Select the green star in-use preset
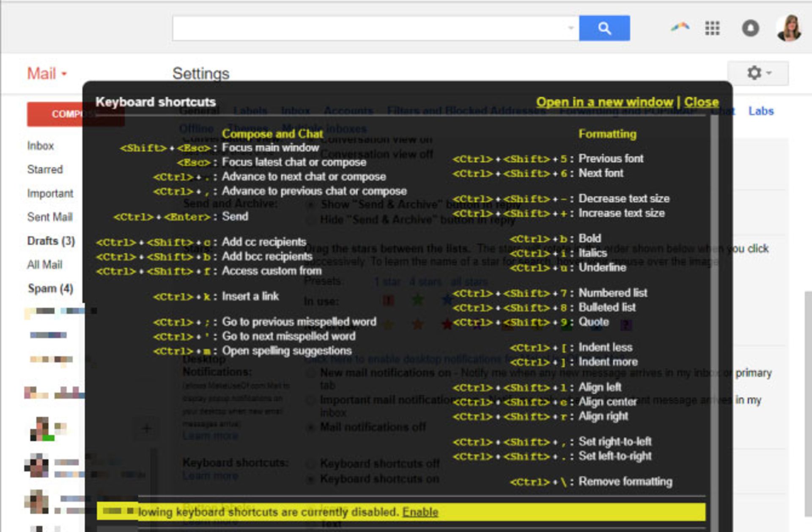Screen dimensions: 812x532 pyautogui.click(x=417, y=299)
